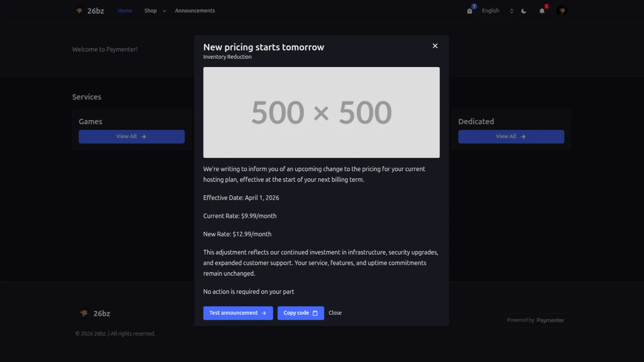Image resolution: width=644 pixels, height=362 pixels.
Task: Click the arrow on Dedicated View All
Action: coord(523,137)
